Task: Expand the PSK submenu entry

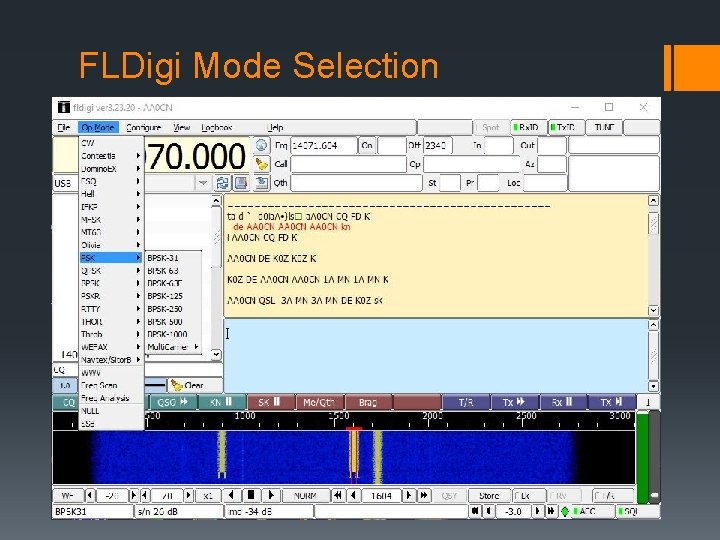Action: [x=111, y=258]
